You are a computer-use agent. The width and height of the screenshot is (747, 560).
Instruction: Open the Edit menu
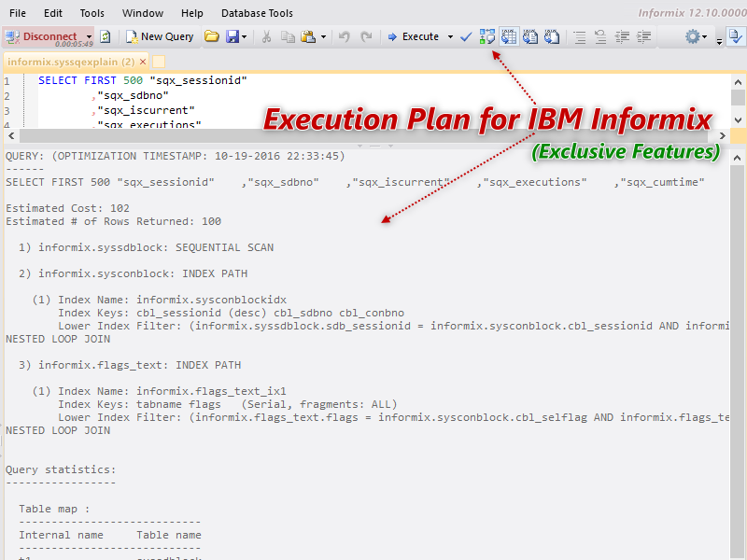click(53, 13)
